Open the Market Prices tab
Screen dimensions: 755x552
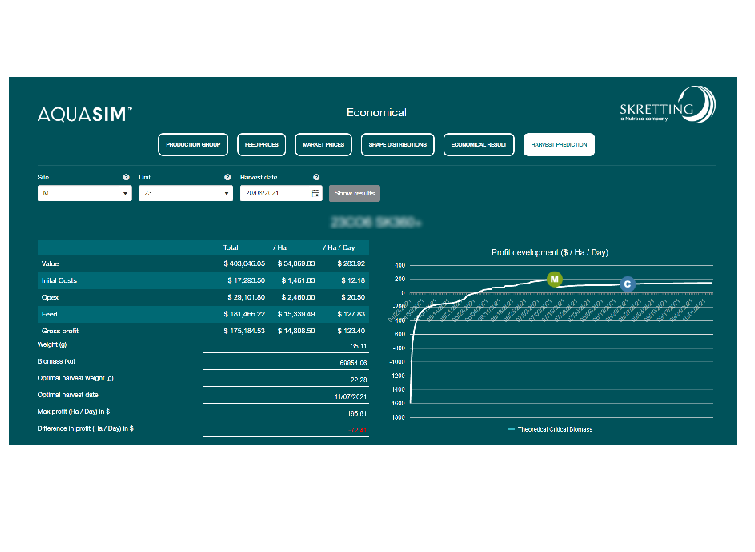(x=323, y=144)
